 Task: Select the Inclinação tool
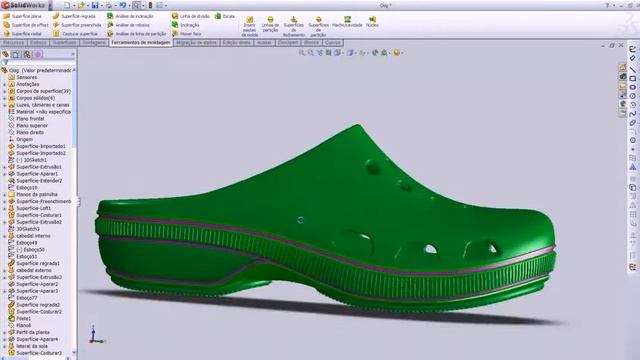tap(186, 25)
